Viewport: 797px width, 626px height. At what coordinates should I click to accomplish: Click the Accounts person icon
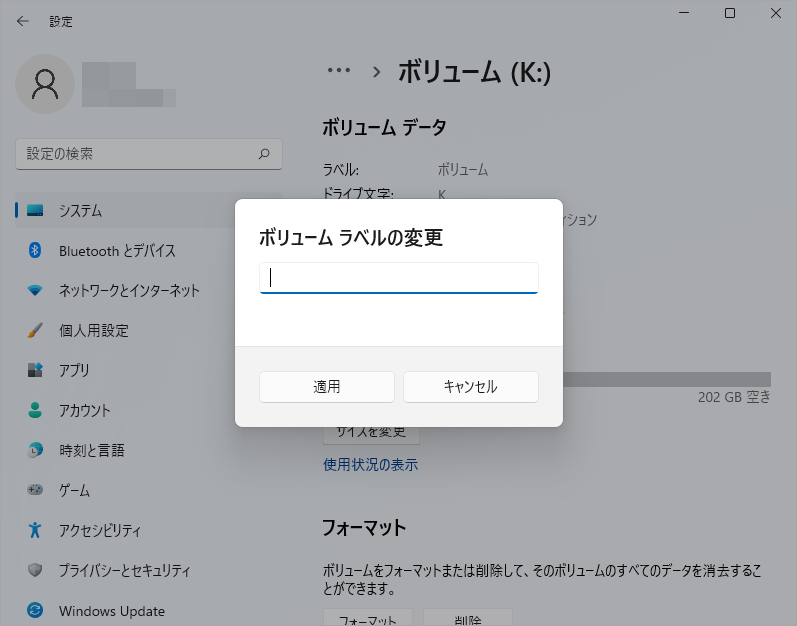pos(35,410)
